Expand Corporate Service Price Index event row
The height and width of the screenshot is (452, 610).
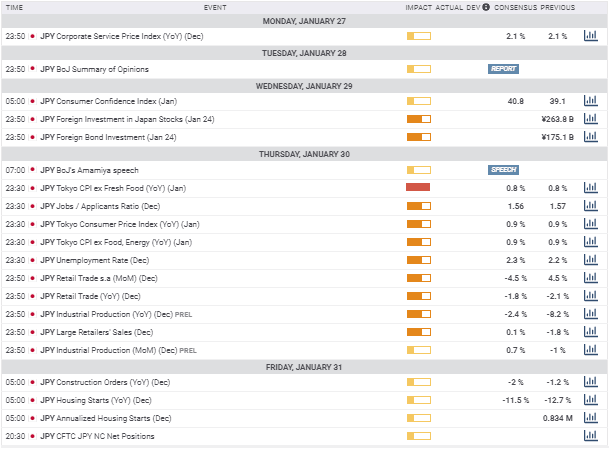[132, 36]
